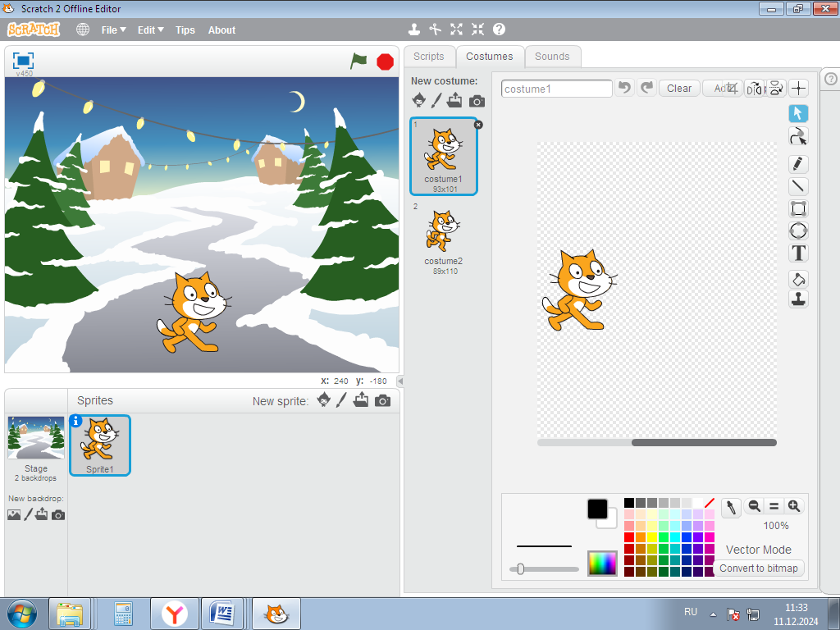
Task: Flip costume left-right
Action: coord(755,88)
